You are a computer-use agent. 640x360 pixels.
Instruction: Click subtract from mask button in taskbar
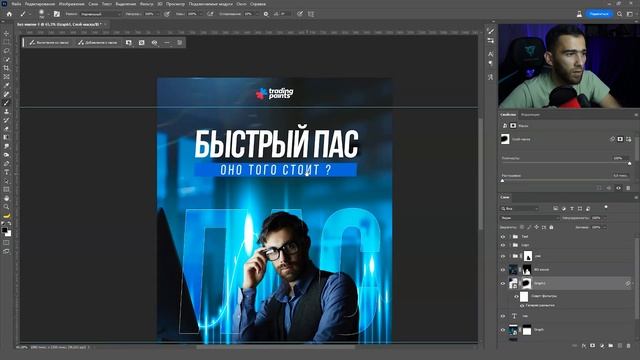[x=49, y=42]
